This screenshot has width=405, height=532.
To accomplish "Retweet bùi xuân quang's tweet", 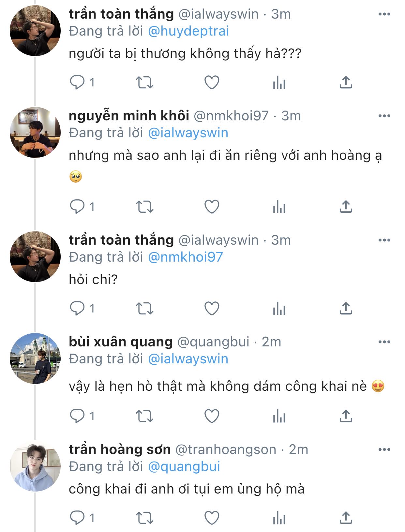I will (x=144, y=416).
